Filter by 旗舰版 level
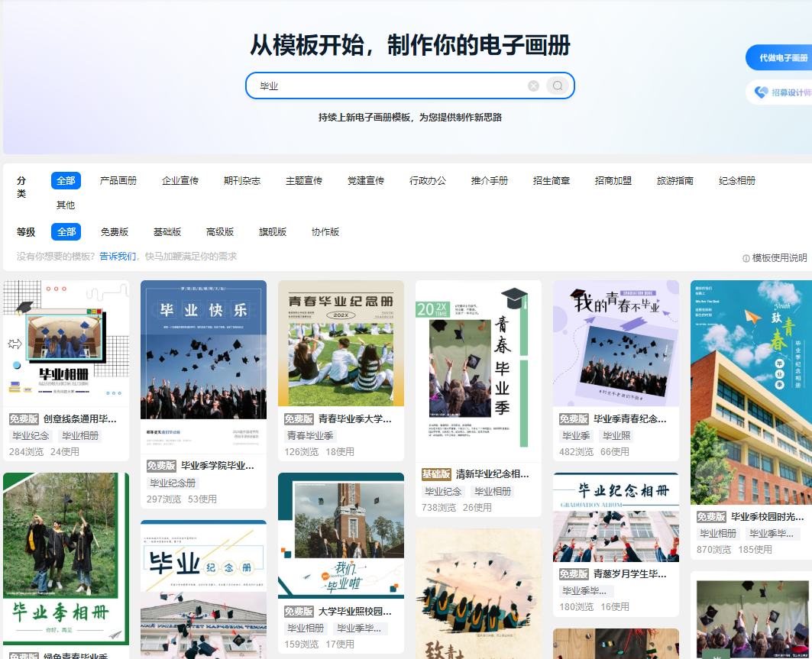 tap(273, 232)
